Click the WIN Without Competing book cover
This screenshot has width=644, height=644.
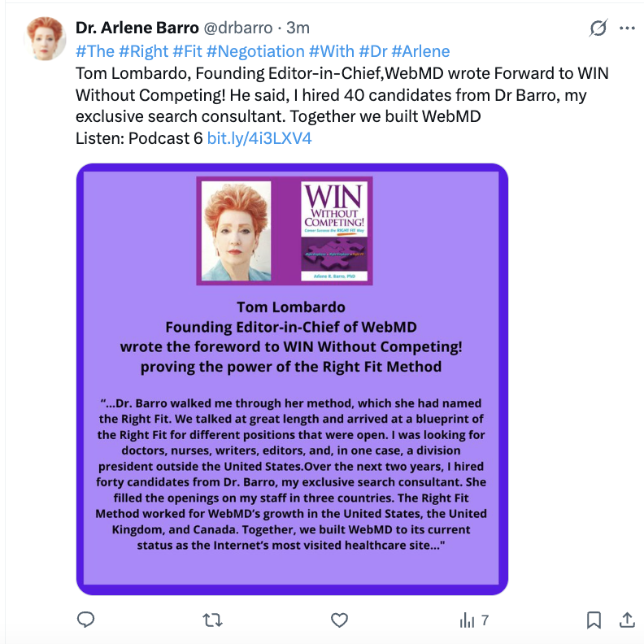pos(334,231)
